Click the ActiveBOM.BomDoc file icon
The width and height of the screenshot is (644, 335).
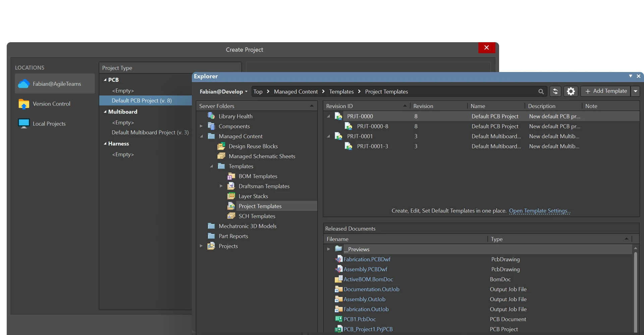coord(339,279)
